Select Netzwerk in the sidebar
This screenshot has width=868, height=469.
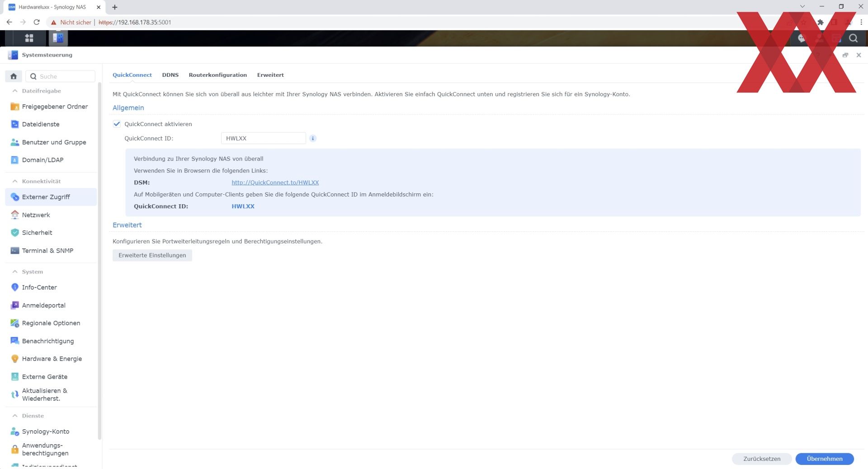(51, 215)
